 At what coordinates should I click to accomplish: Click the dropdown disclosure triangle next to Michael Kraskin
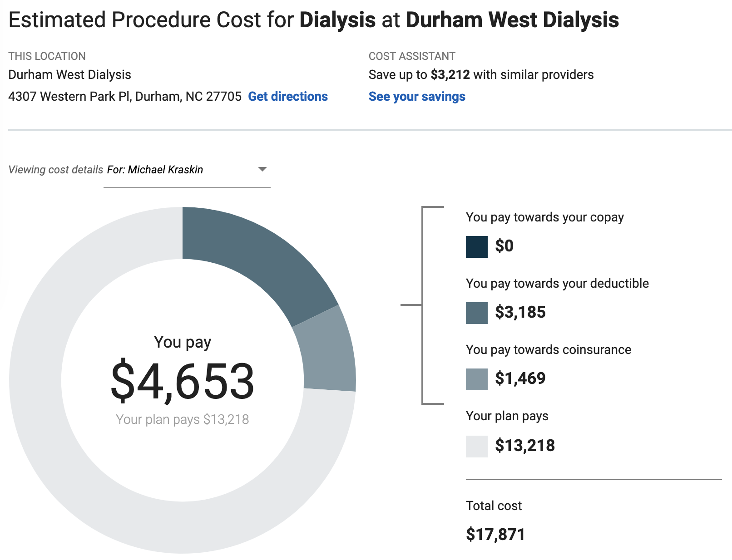tap(262, 170)
